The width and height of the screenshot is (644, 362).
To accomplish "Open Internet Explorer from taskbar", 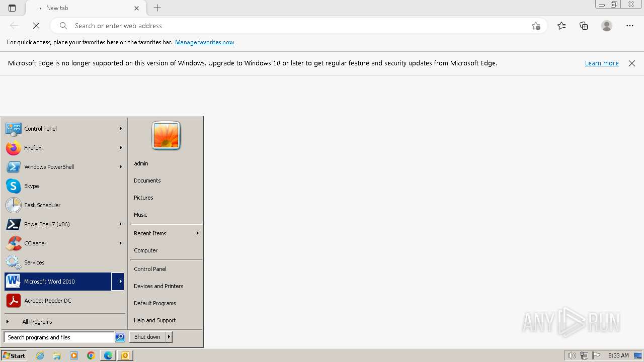I will point(40,355).
